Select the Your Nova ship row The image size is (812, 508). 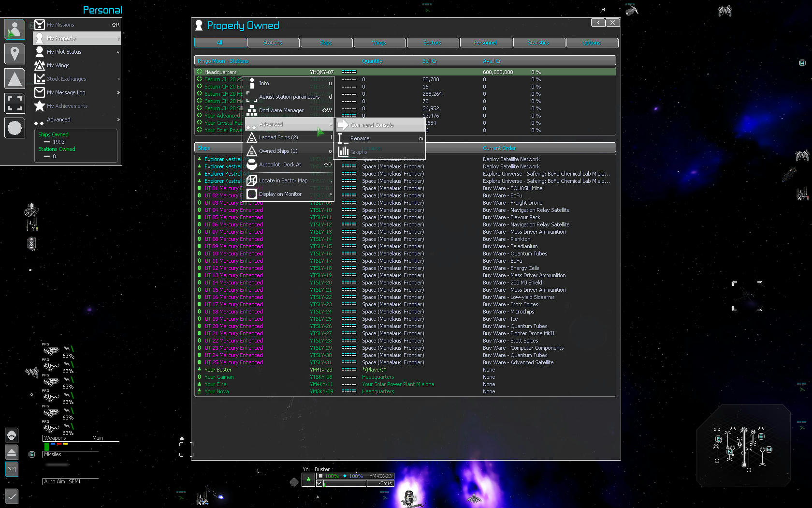coord(405,391)
